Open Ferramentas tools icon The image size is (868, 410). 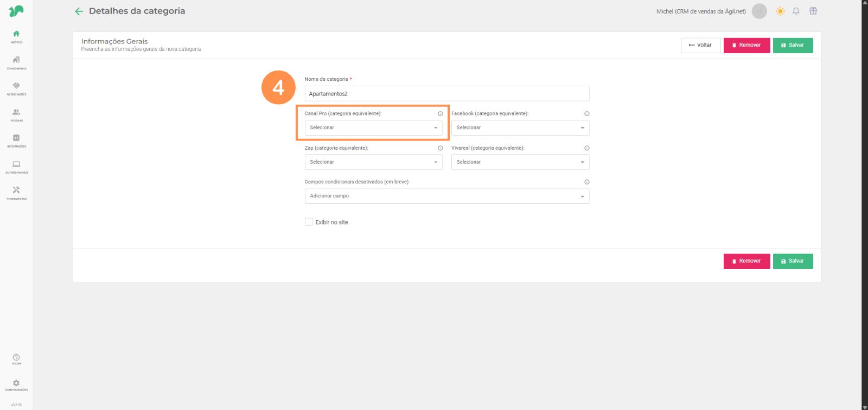[x=16, y=192]
